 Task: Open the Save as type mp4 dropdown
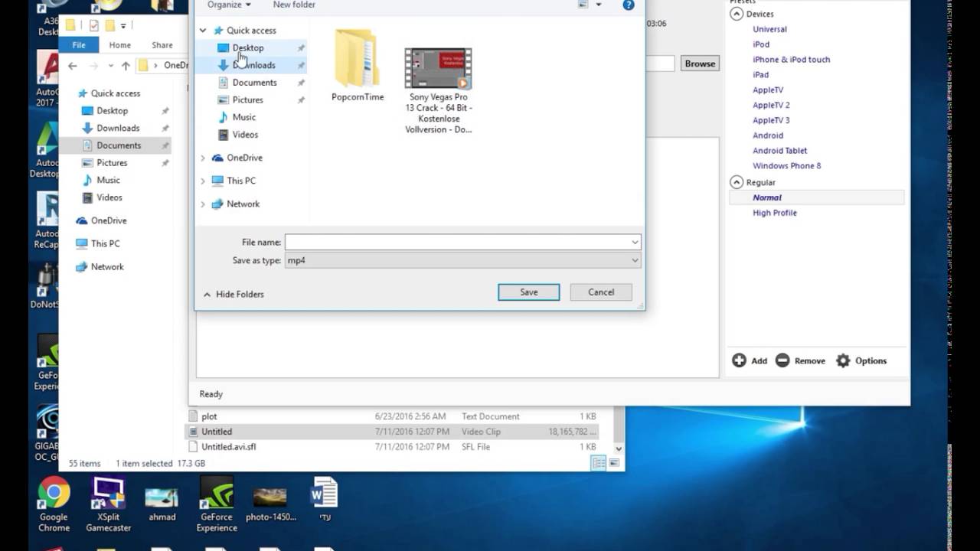462,260
